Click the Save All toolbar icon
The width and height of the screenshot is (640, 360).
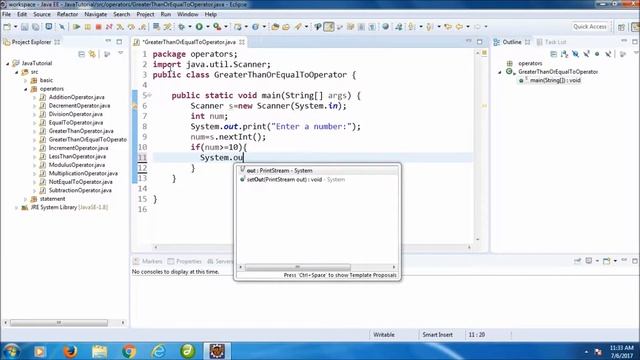(36, 27)
